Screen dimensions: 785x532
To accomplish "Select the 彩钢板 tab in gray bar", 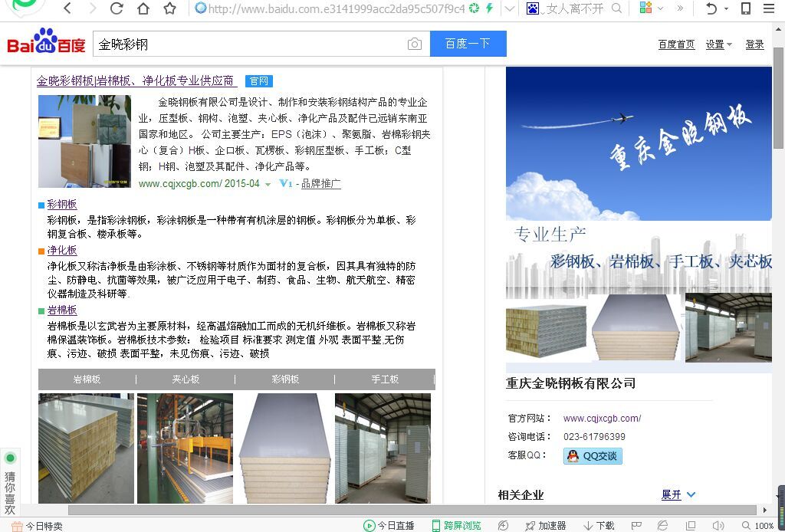I will tap(285, 379).
